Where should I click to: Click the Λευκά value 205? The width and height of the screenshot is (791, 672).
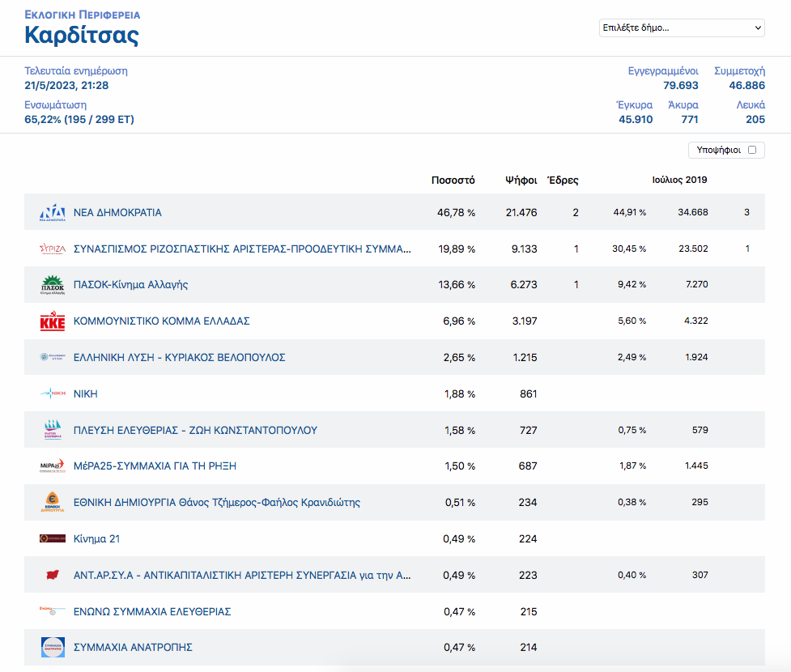pyautogui.click(x=755, y=120)
